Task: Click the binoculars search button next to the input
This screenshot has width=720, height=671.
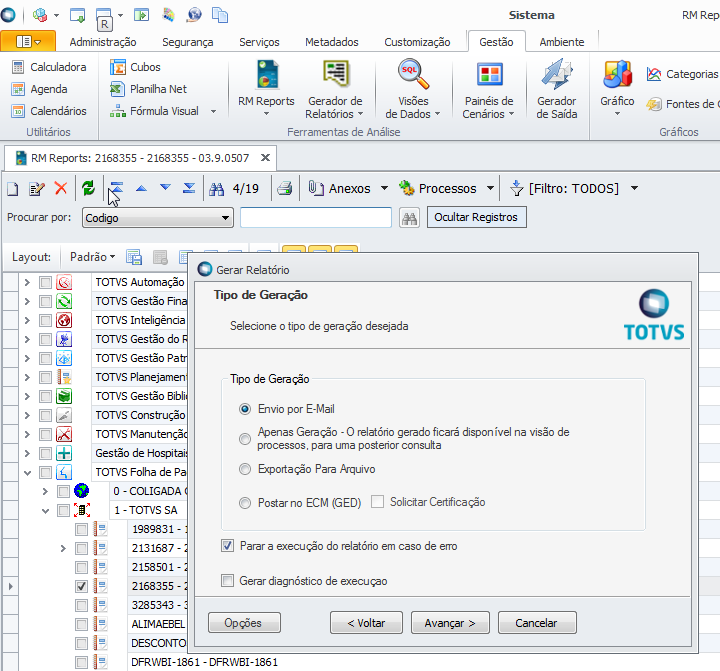Action: (410, 218)
